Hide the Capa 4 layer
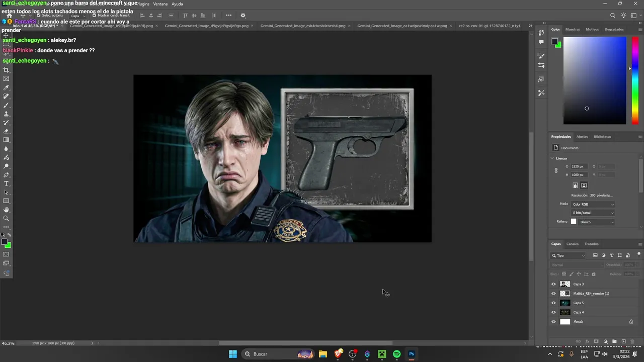This screenshot has width=644, height=362. pos(554,312)
